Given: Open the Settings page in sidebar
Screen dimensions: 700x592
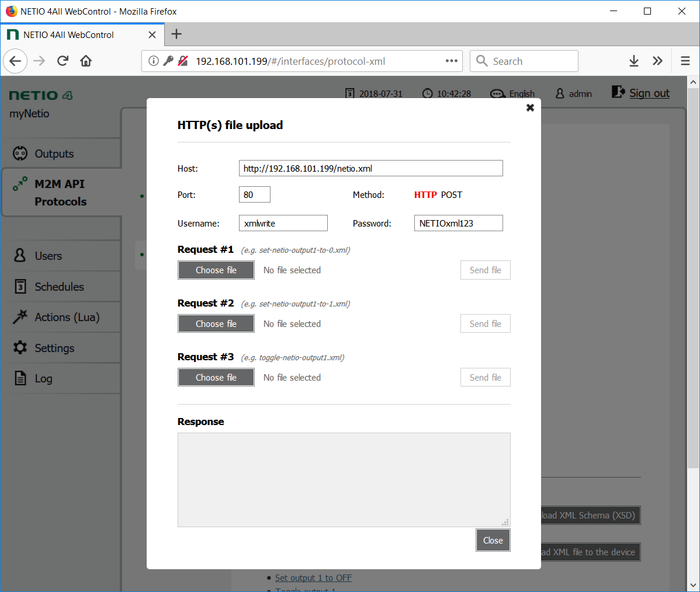Looking at the screenshot, I should 61,348.
